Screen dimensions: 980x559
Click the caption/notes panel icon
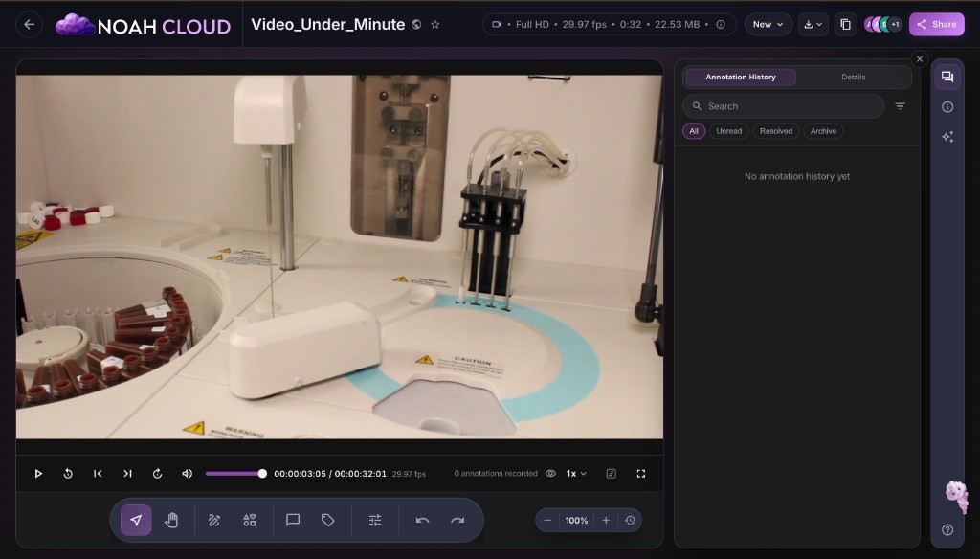tap(612, 474)
